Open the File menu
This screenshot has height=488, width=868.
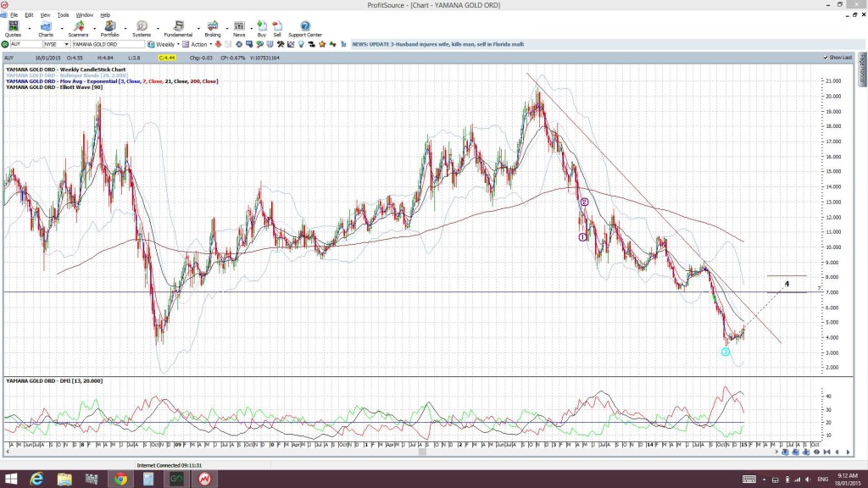click(14, 15)
